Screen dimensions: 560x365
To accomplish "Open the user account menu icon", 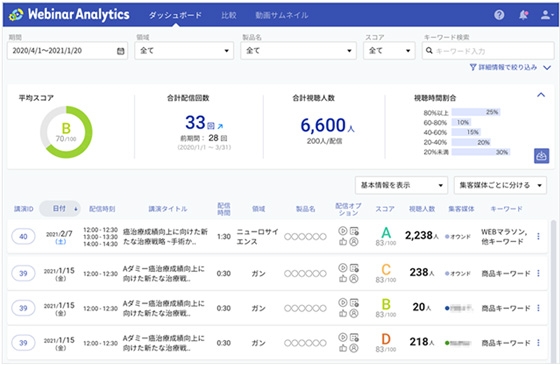I will coord(546,15).
